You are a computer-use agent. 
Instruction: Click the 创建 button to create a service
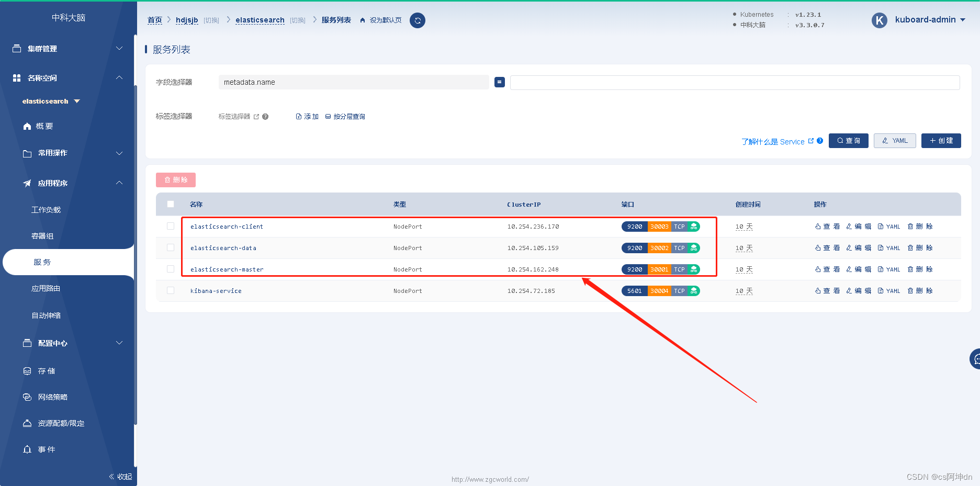941,141
